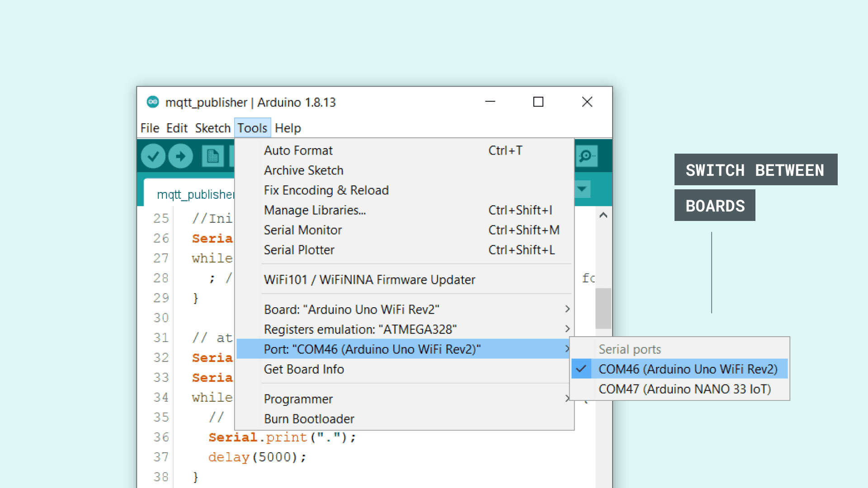Open the tab dropdown triangle icon

pos(582,189)
